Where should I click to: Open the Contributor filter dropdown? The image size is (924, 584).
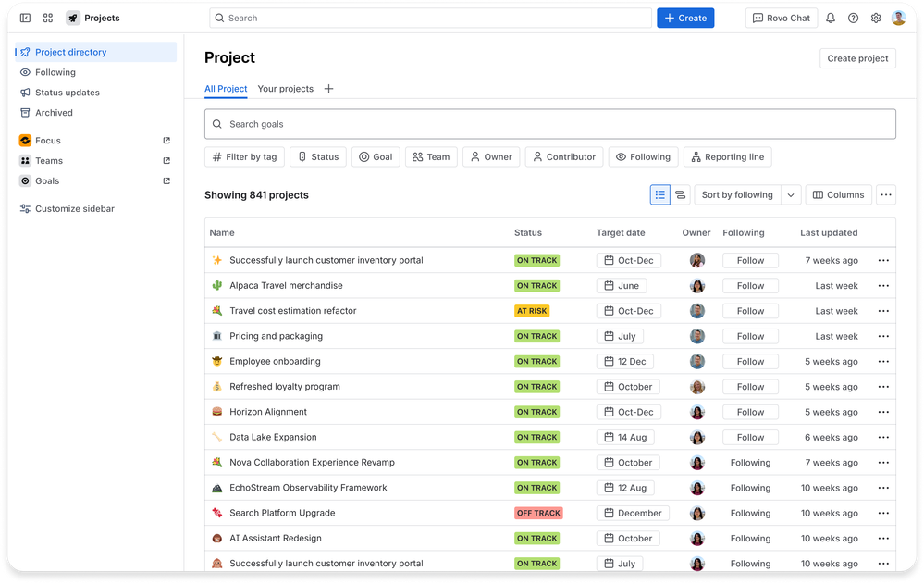(x=564, y=157)
